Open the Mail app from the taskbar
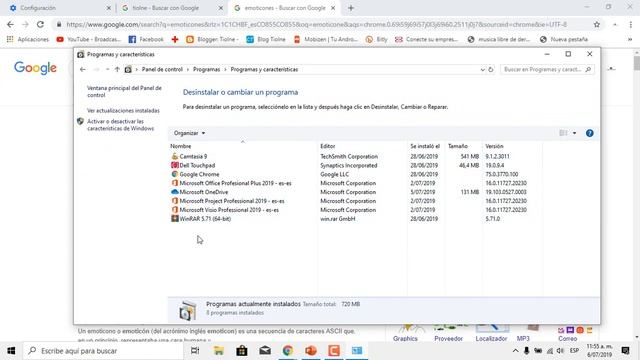Screen dimensions: 640x360 265,351
